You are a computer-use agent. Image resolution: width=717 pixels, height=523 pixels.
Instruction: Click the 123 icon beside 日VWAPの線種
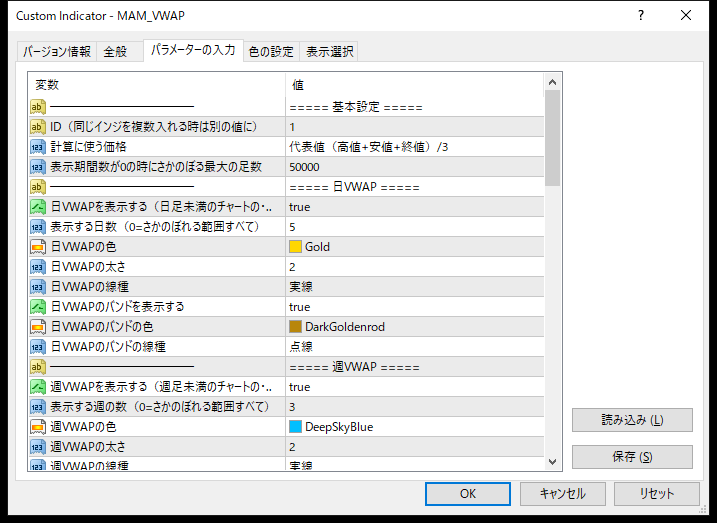pyautogui.click(x=38, y=287)
